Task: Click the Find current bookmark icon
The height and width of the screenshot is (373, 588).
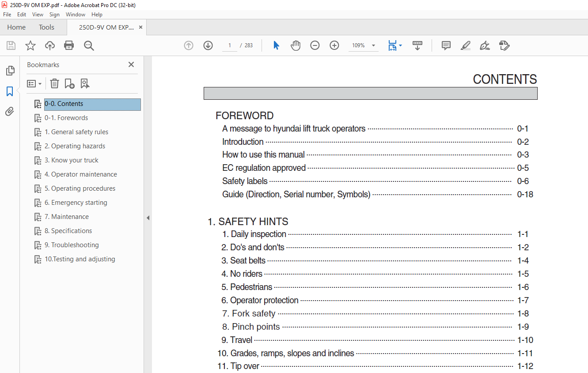Action: (85, 83)
